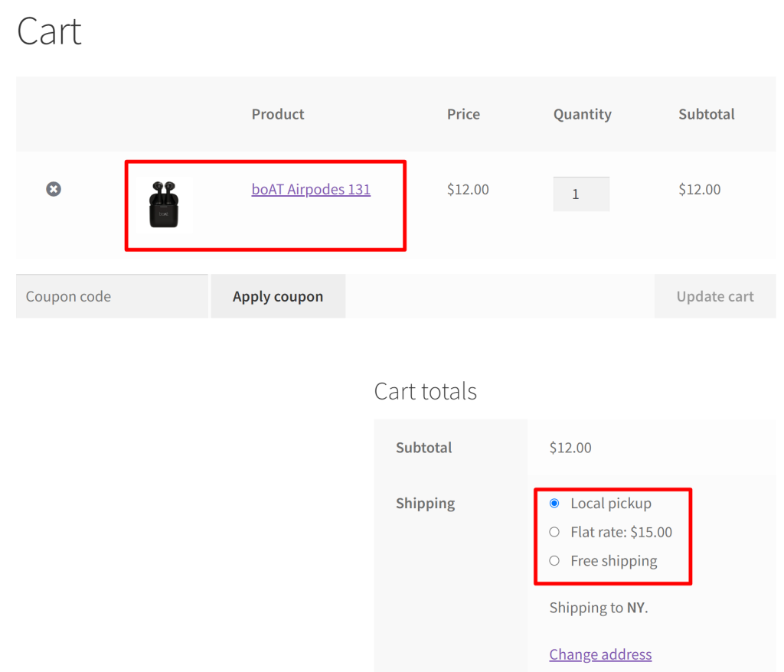
Task: Click the Price column header
Action: pyautogui.click(x=463, y=114)
